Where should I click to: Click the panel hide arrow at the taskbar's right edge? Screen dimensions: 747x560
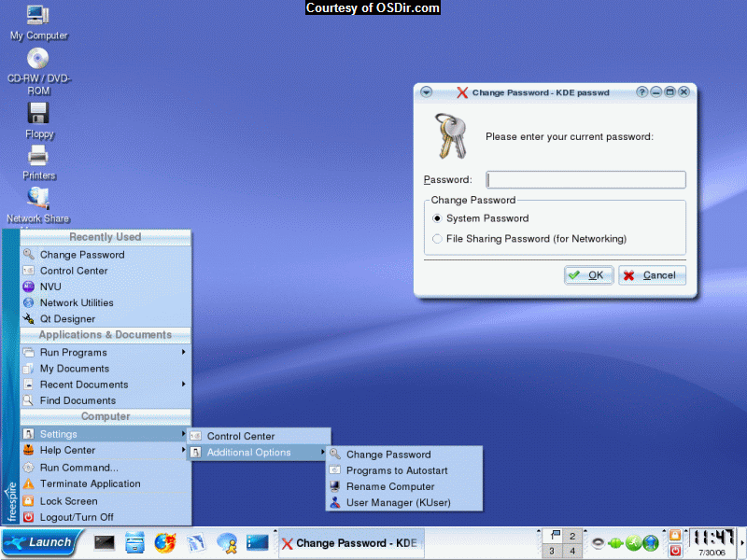click(x=742, y=543)
